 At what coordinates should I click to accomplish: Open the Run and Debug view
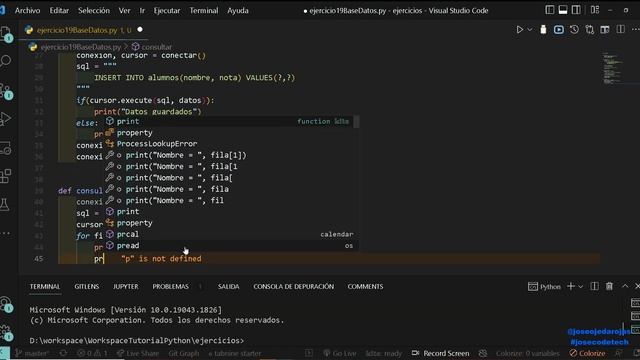pos(6,119)
